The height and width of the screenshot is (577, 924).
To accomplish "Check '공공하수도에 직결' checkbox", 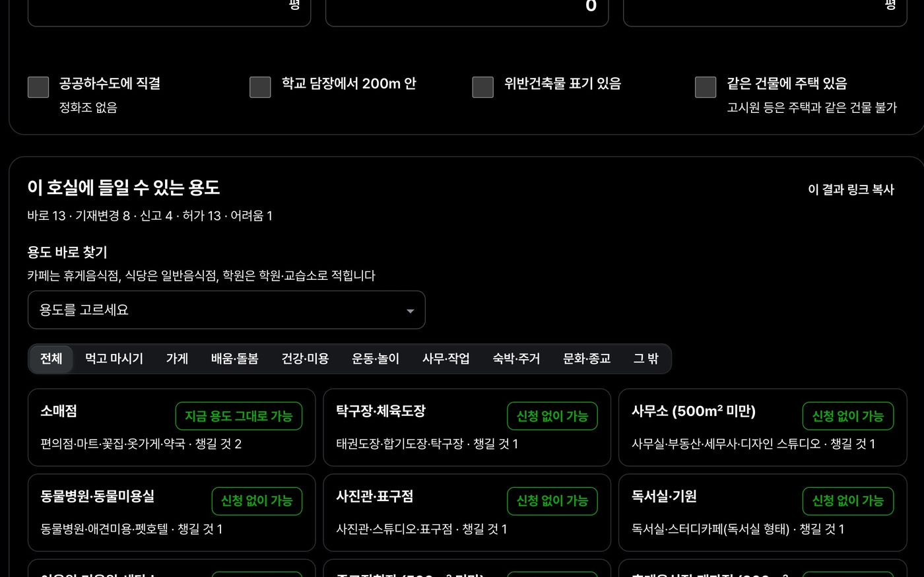I will 38,87.
